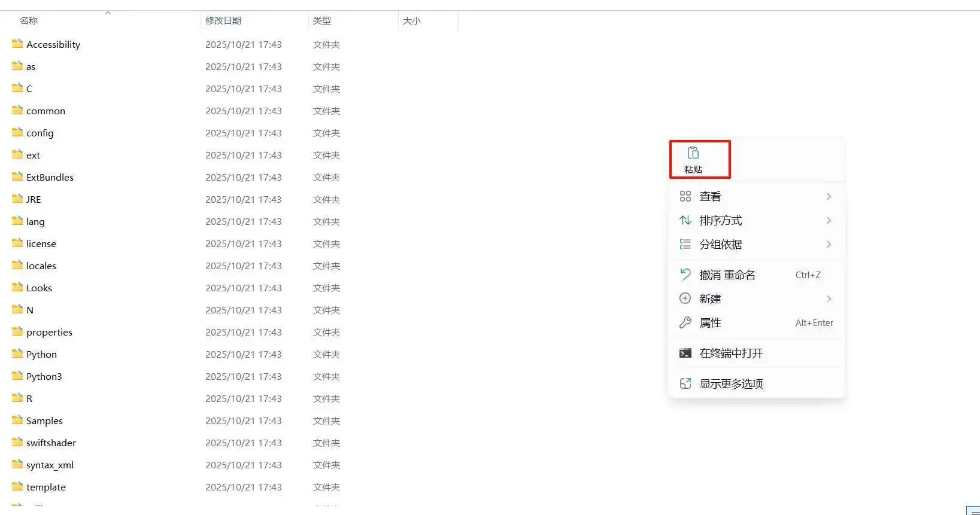980x515 pixels.
Task: Expand the 查看 submenu arrow
Action: (x=829, y=197)
